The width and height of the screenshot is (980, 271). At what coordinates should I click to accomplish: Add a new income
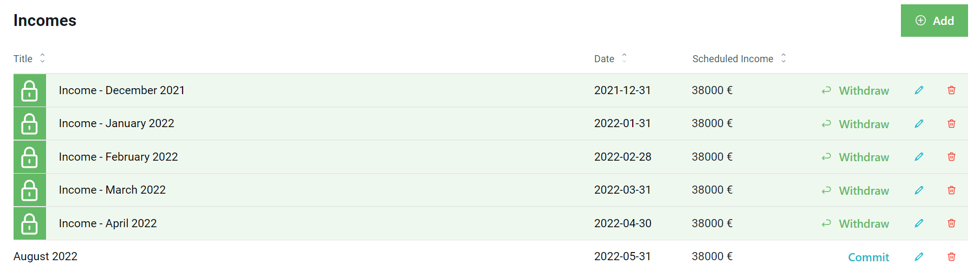pos(934,21)
